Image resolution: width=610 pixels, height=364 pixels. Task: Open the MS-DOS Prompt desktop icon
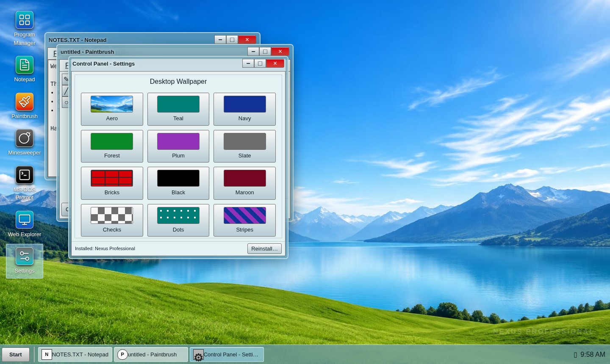pyautogui.click(x=25, y=183)
